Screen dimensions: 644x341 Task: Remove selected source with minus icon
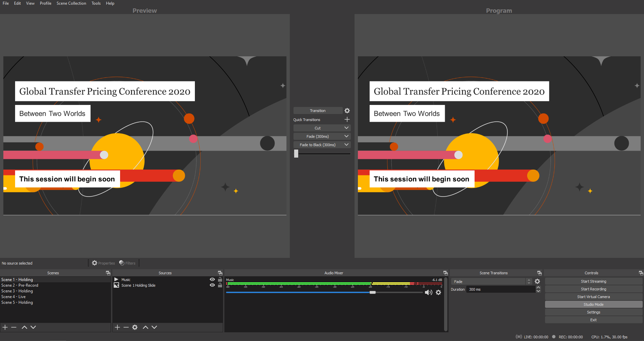pyautogui.click(x=126, y=327)
